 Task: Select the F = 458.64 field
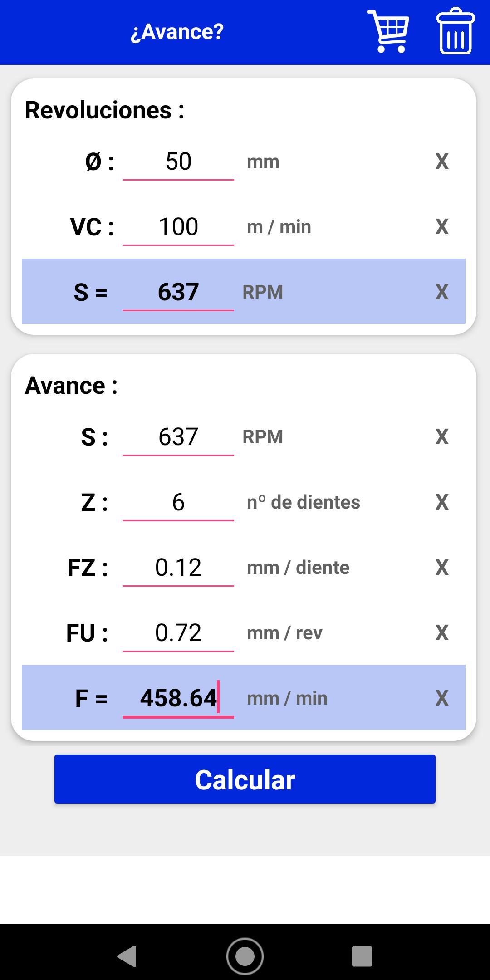pyautogui.click(x=178, y=699)
